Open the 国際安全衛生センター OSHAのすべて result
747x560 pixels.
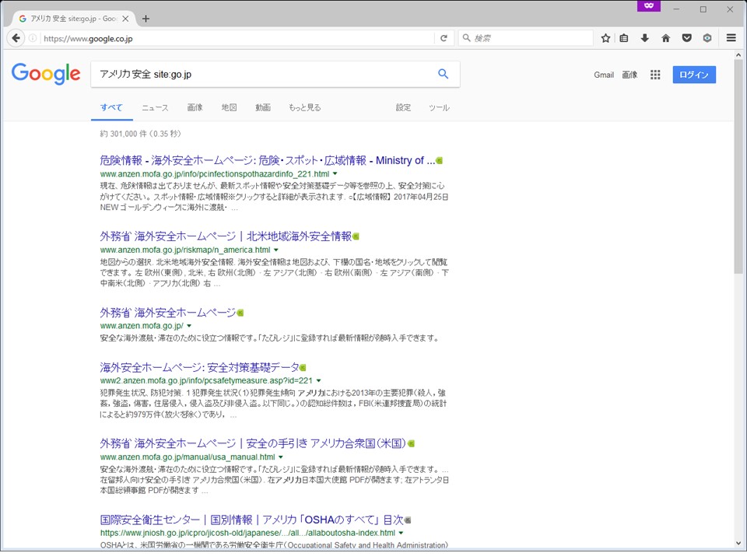(251, 520)
